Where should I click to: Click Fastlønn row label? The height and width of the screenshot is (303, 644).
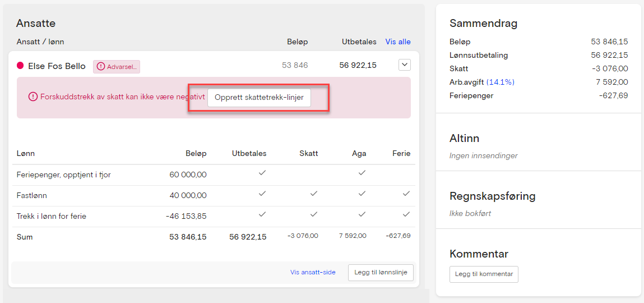(x=31, y=196)
